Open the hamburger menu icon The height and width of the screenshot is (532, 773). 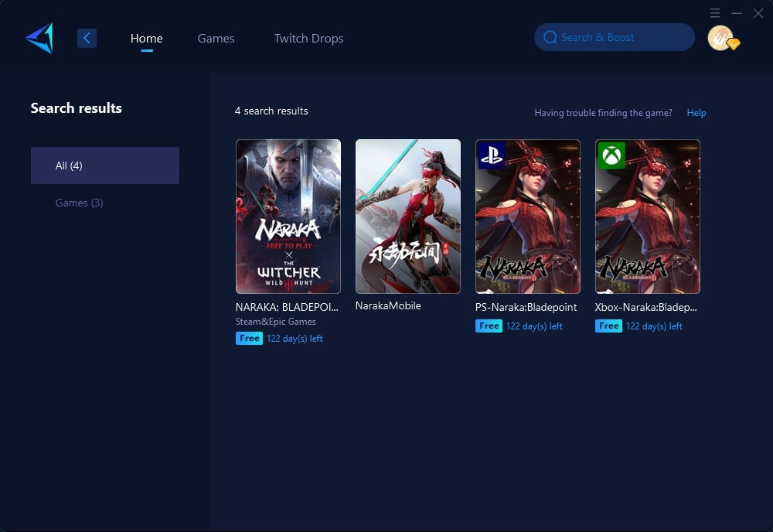tap(715, 13)
